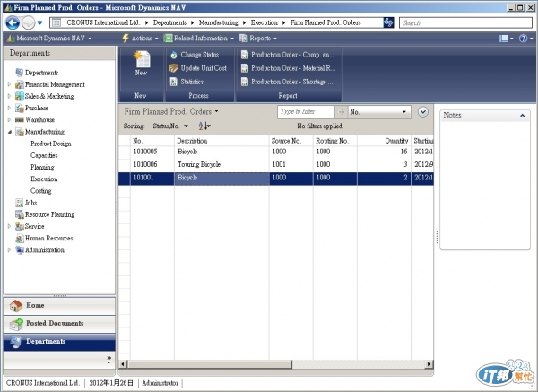Select order number 1010006

[145, 164]
